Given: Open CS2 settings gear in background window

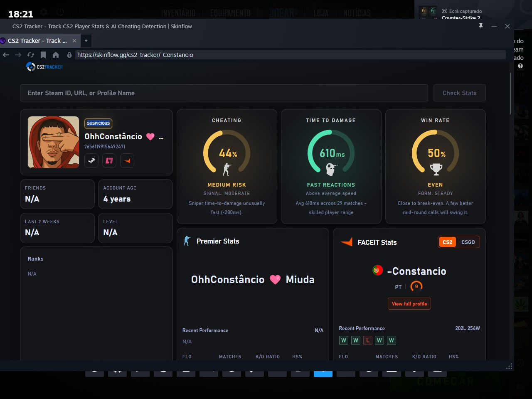Looking at the screenshot, I should [x=44, y=12].
